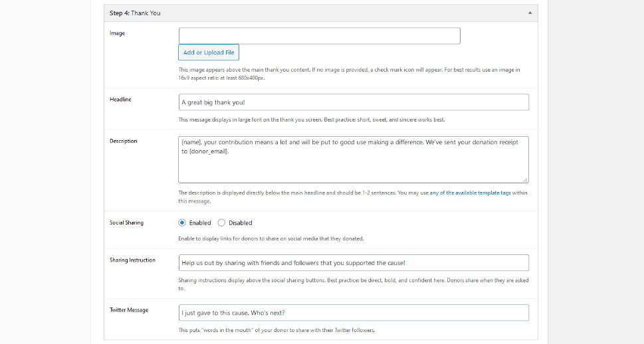Grab the Description textarea resize handle

click(x=525, y=179)
